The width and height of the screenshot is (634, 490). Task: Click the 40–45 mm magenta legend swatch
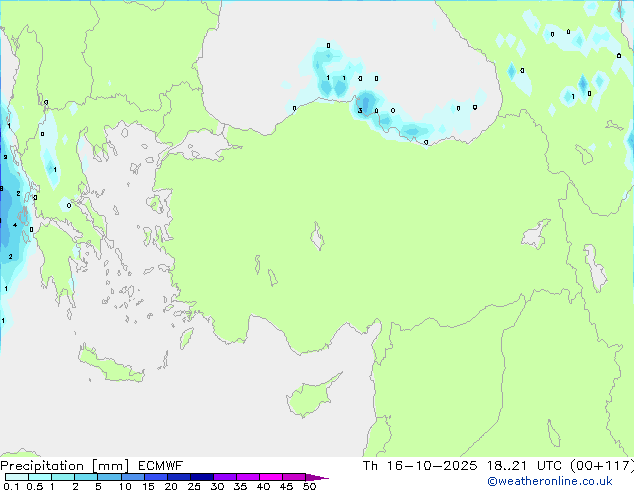click(271, 477)
